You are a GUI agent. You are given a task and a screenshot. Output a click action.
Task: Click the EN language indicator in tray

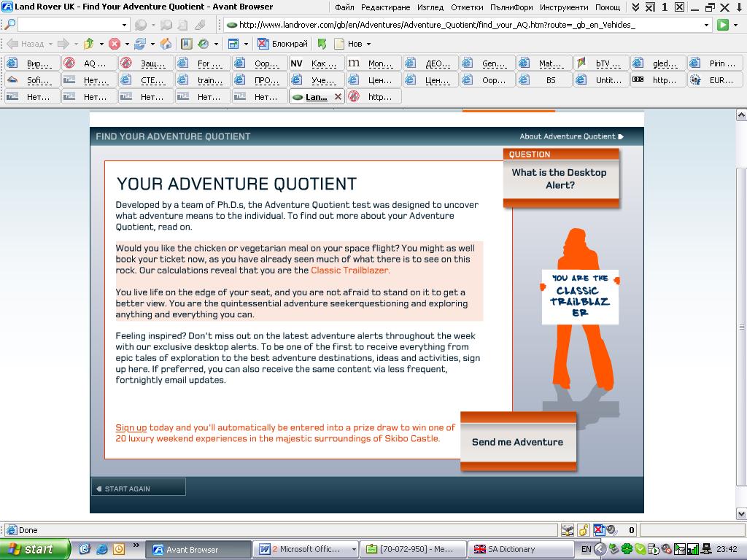point(587,549)
